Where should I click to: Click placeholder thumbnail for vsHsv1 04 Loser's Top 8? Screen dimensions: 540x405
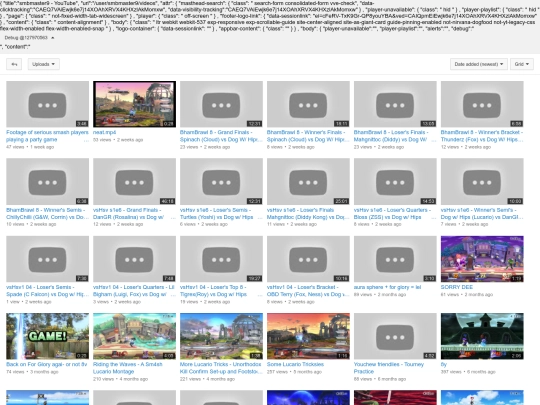coord(221,259)
